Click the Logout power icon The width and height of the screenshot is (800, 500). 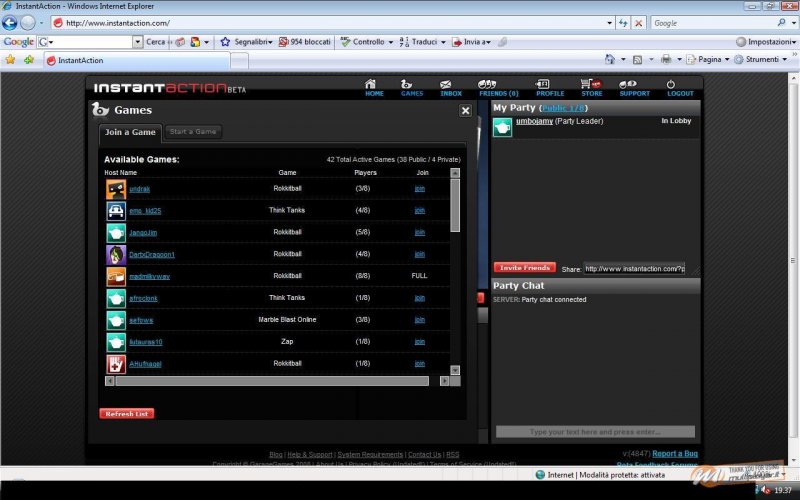[679, 85]
